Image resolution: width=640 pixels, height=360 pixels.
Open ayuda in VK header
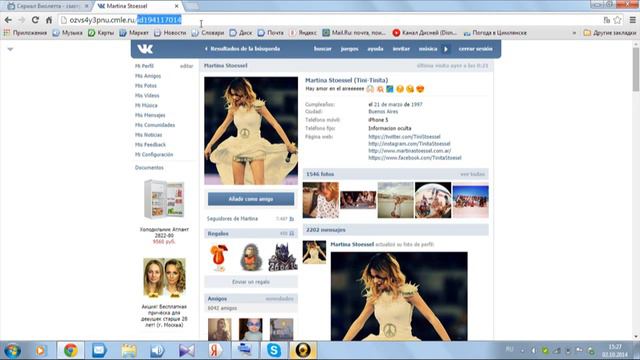point(375,49)
